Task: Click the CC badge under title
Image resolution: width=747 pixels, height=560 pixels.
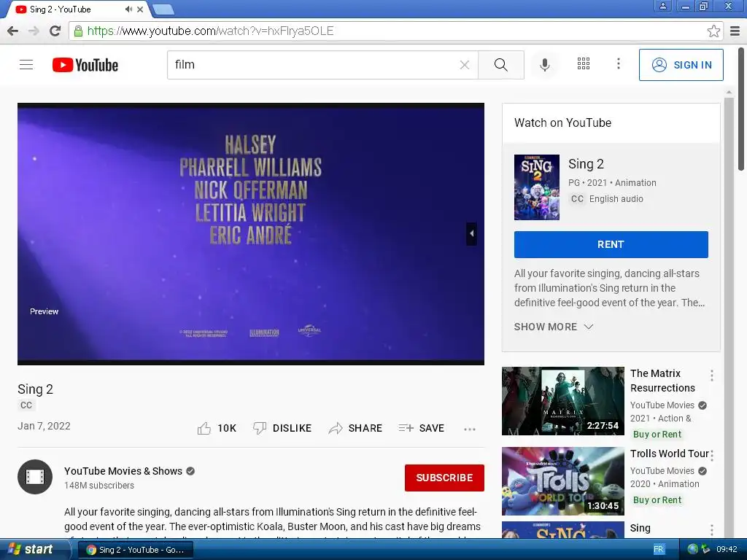Action: pos(26,405)
